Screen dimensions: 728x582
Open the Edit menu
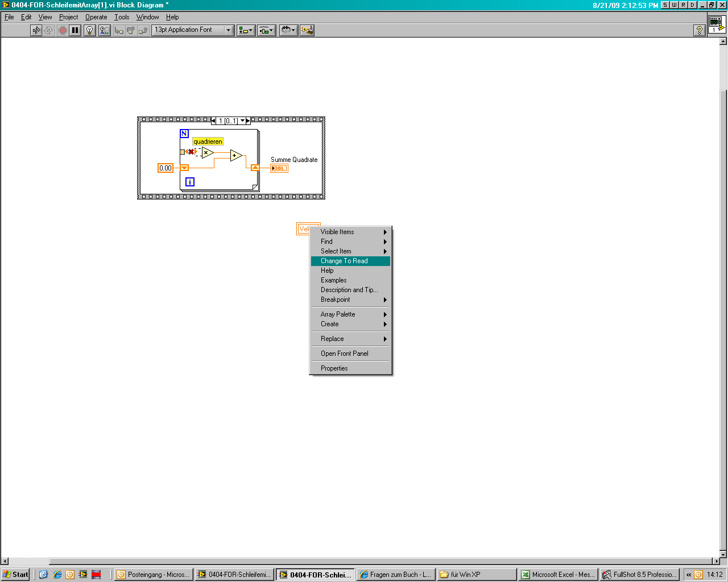coord(26,17)
